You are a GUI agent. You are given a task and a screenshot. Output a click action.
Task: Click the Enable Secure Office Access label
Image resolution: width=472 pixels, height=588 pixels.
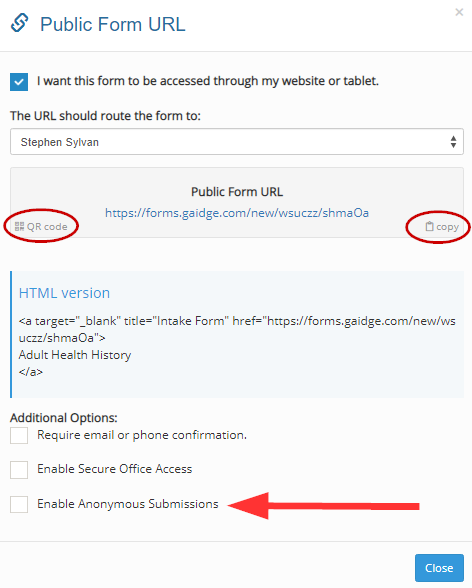pyautogui.click(x=114, y=469)
